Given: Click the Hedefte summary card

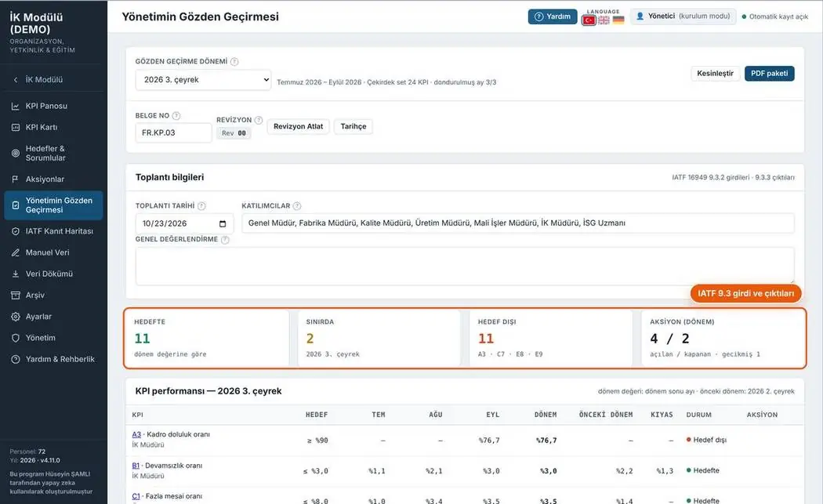Looking at the screenshot, I should click(x=207, y=338).
